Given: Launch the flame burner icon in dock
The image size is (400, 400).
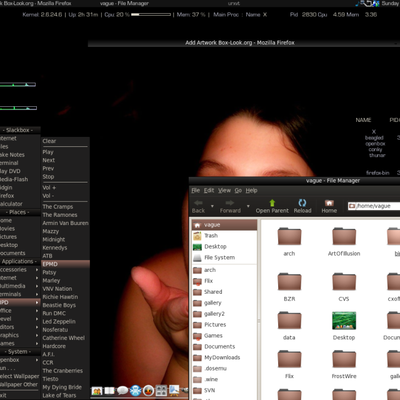Looking at the screenshot, I should [148, 390].
